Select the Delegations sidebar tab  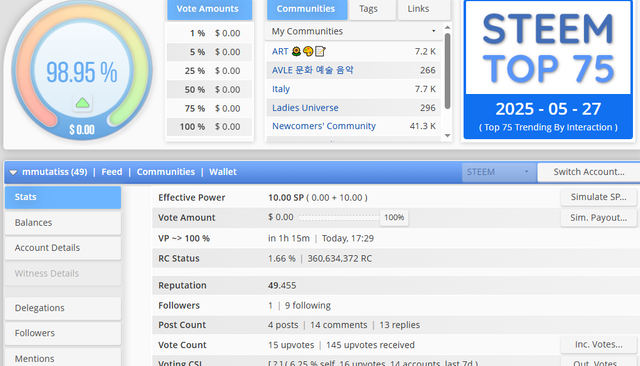pyautogui.click(x=63, y=308)
